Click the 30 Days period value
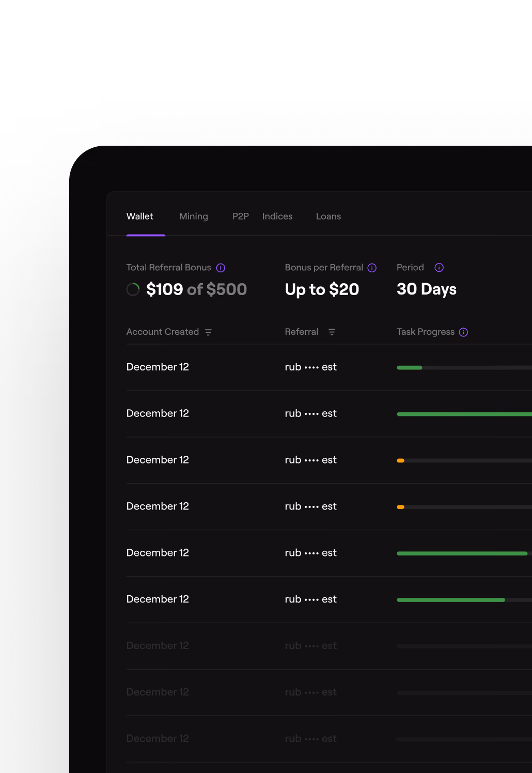 click(x=427, y=289)
